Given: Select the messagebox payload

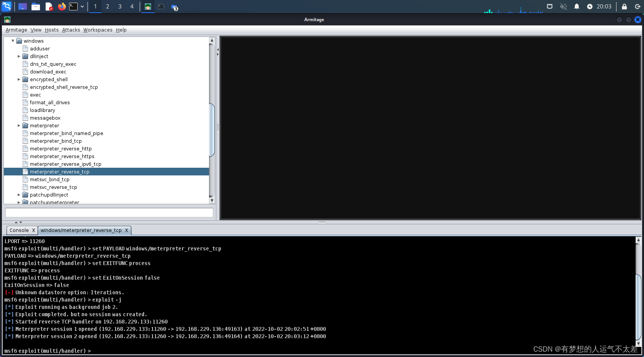Looking at the screenshot, I should pyautogui.click(x=45, y=118).
